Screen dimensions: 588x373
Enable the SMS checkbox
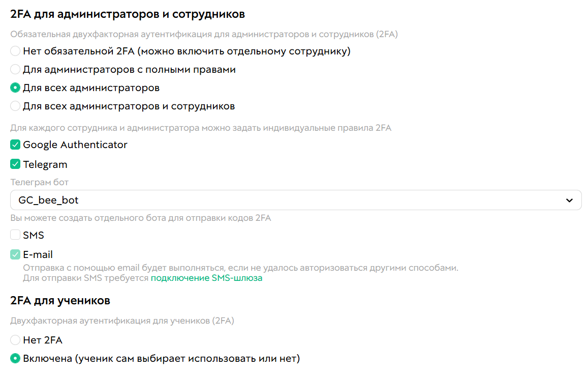point(15,235)
